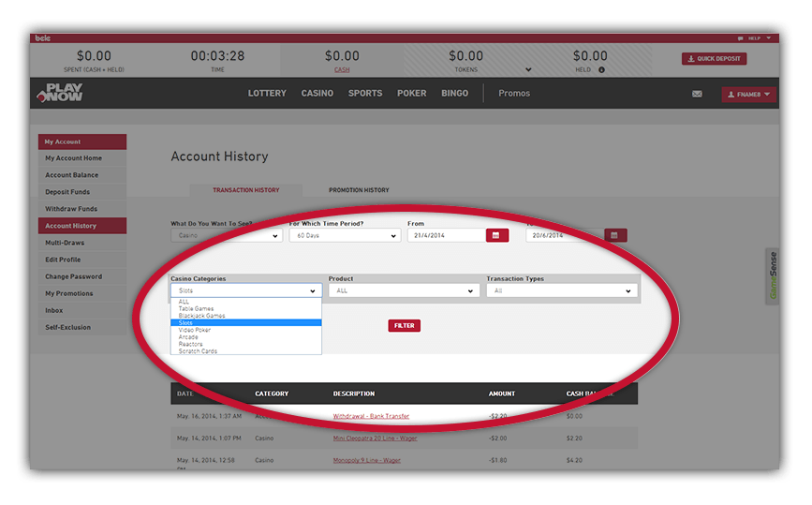Choose Slots in the categories list
Viewport: 812px width, 505px height.
246,322
